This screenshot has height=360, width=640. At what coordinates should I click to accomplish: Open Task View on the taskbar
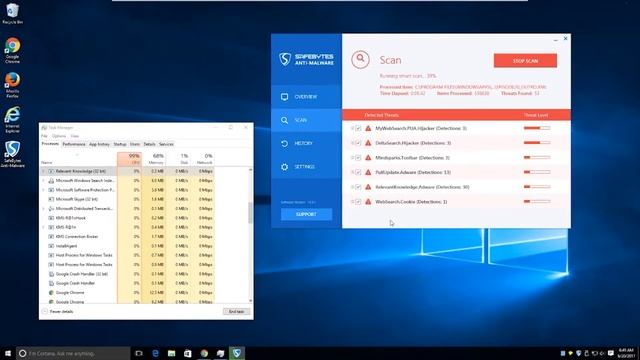coord(139,353)
